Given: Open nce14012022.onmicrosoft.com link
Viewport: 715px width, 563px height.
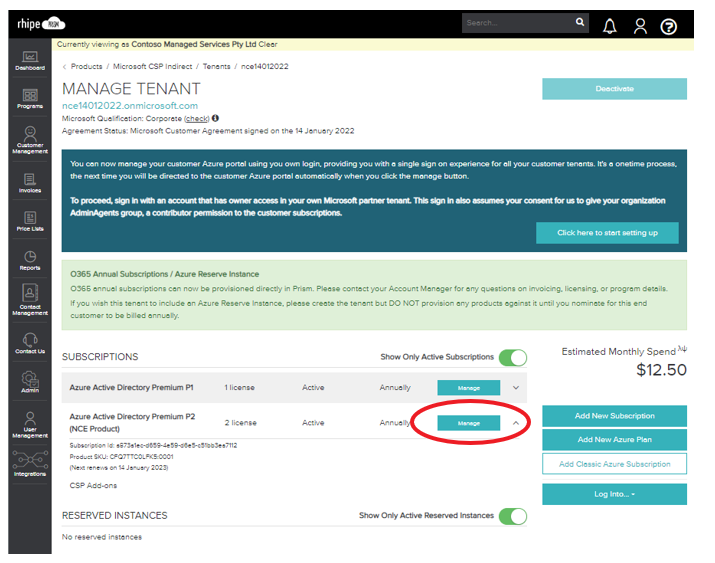Looking at the screenshot, I should [130, 106].
